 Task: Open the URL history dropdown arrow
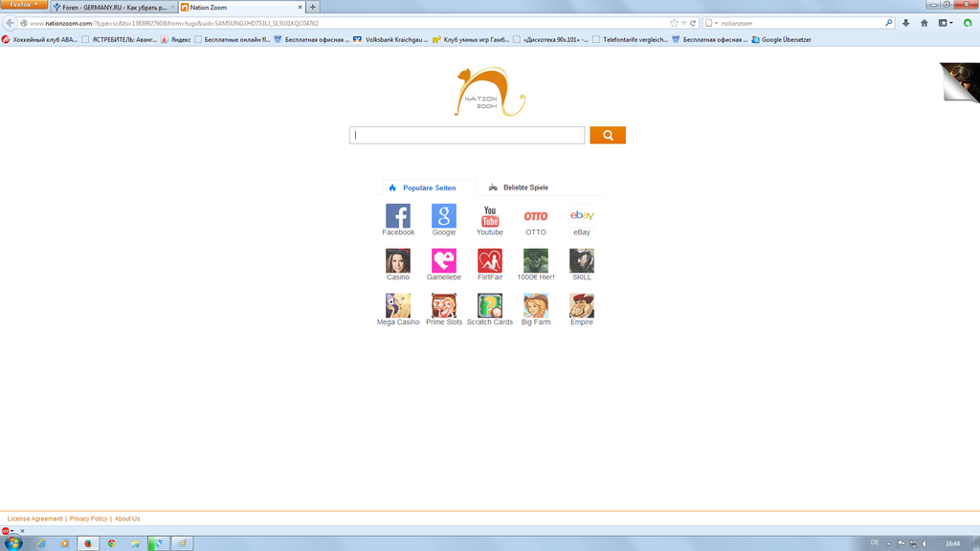click(683, 23)
